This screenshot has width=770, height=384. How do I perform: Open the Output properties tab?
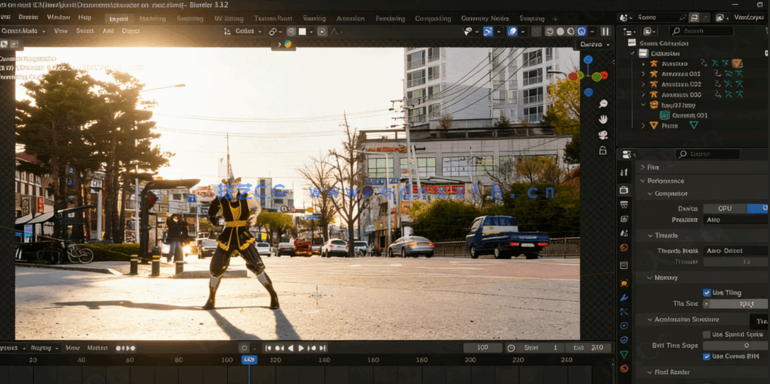point(624,204)
